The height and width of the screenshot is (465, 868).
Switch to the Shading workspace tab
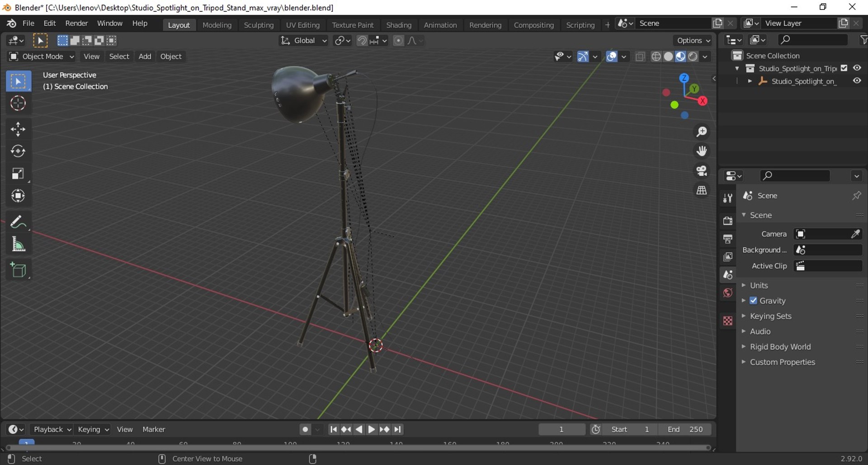tap(399, 25)
